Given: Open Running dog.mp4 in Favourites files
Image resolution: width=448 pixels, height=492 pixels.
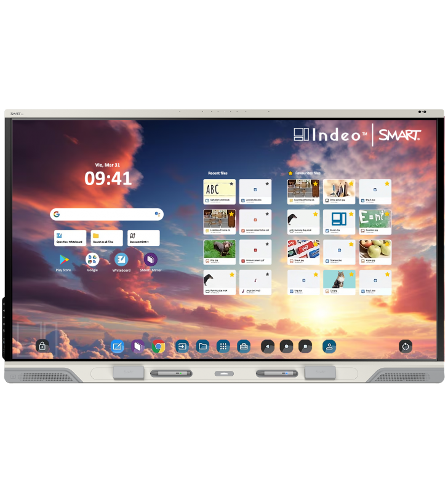Looking at the screenshot, I should coord(303,222).
